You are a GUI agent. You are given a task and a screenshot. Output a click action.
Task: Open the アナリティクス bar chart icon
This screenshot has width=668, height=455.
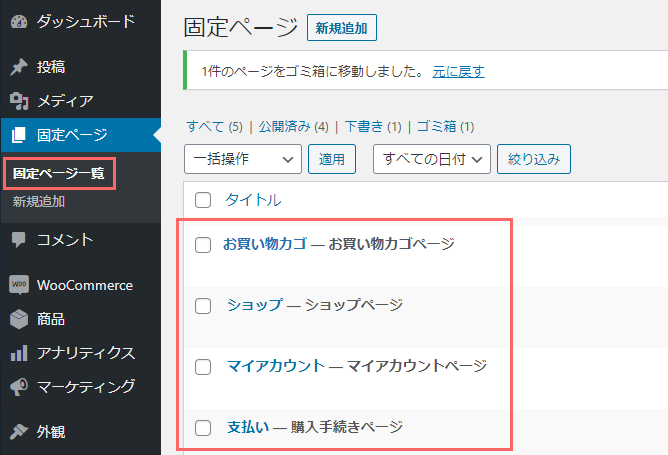[19, 353]
